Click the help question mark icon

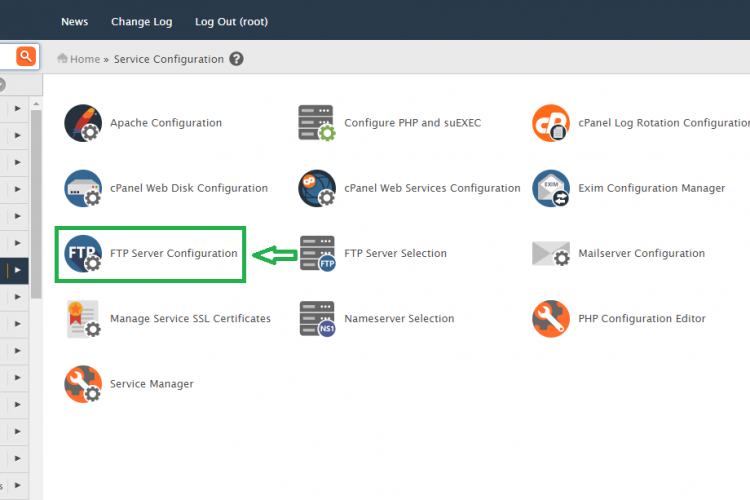click(x=236, y=59)
